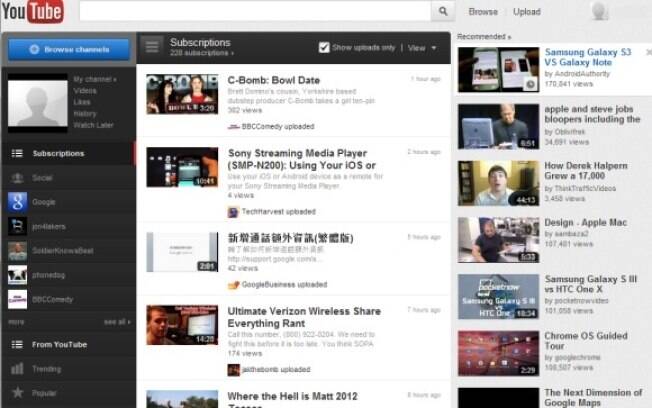652x408 pixels.
Task: Click the Trending chart icon
Action: tap(17, 368)
